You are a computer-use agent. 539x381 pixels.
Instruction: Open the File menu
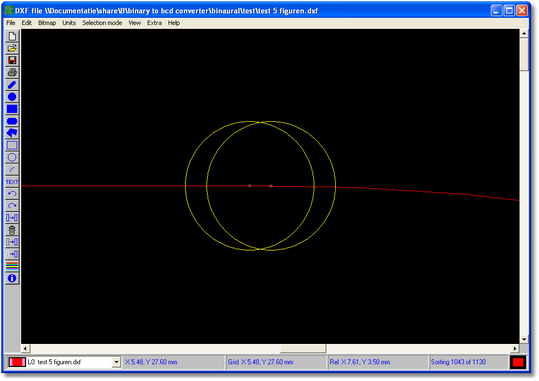[x=11, y=23]
